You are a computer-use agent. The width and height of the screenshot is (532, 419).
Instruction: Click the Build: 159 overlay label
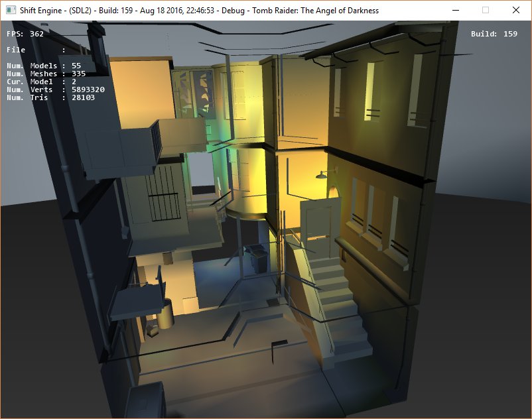(x=494, y=34)
